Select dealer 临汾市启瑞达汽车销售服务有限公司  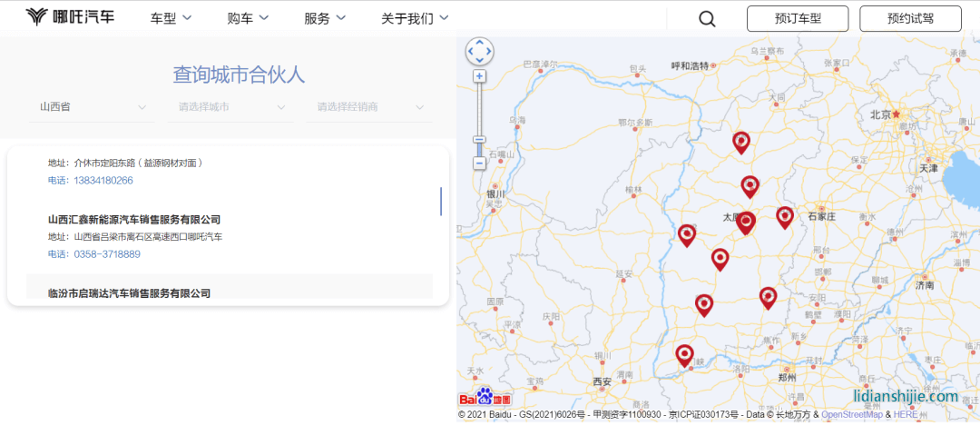(130, 292)
